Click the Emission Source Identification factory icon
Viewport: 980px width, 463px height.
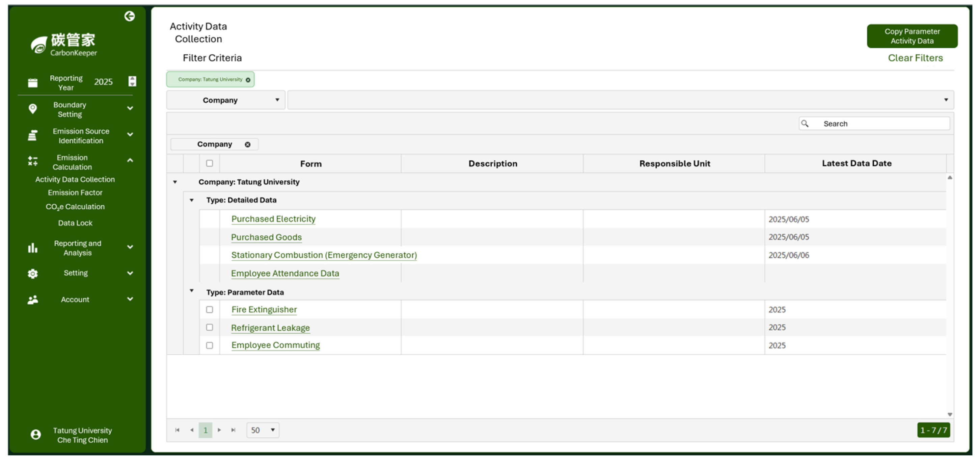(33, 135)
